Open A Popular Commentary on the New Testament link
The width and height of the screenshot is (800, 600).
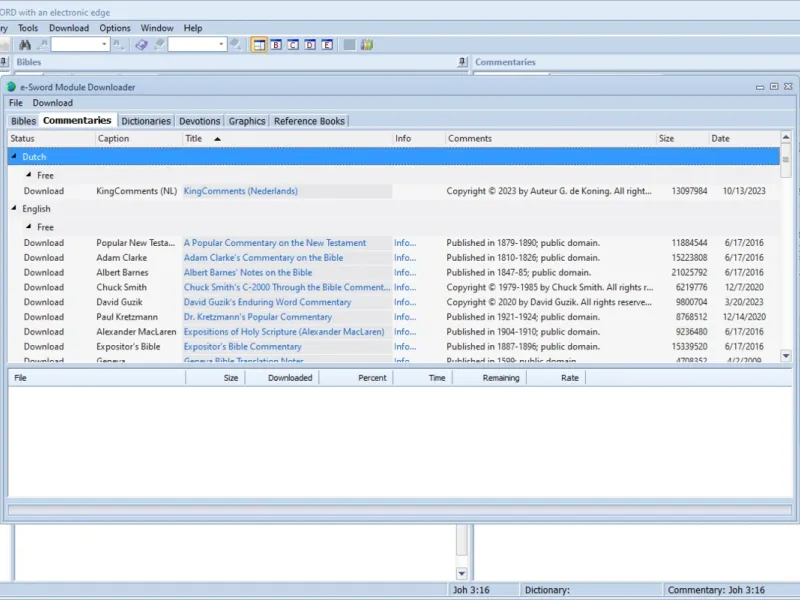(275, 243)
